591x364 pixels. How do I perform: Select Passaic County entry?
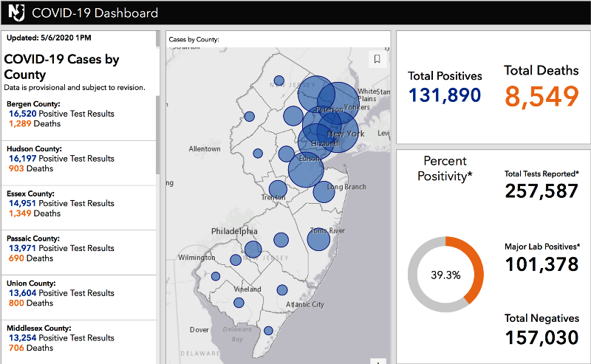point(78,253)
